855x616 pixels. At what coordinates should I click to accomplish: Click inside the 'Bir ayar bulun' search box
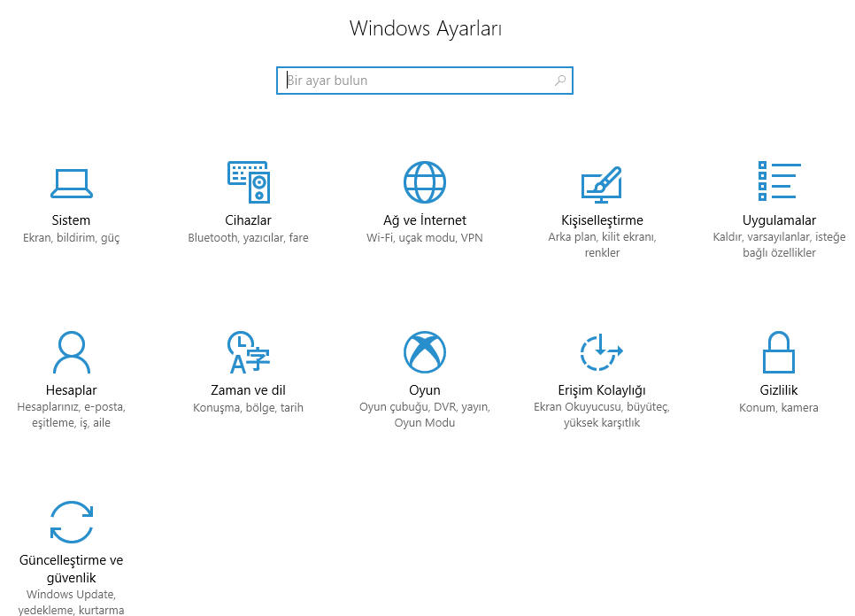click(407, 80)
